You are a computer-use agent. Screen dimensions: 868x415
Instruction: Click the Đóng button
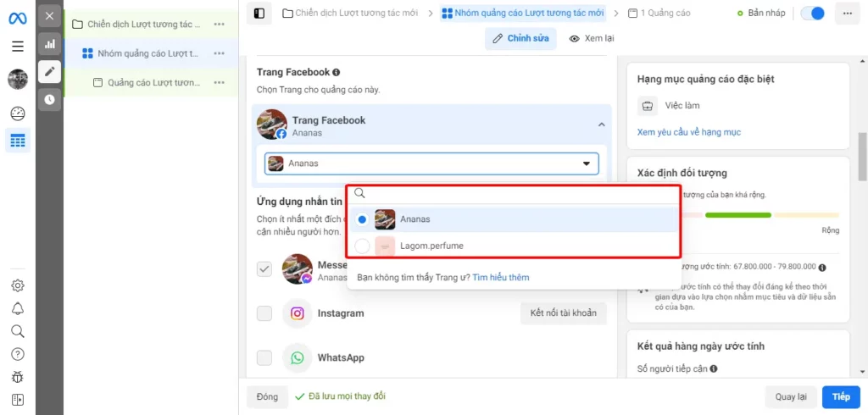(267, 396)
